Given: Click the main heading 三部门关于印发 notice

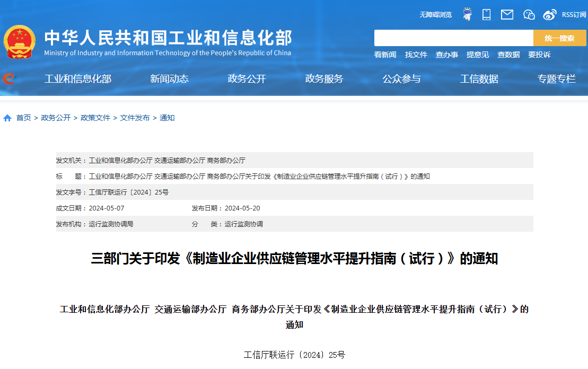Looking at the screenshot, I should tap(294, 258).
